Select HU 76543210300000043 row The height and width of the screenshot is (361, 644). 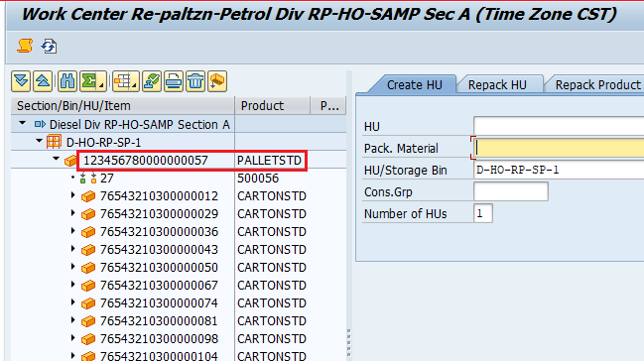pyautogui.click(x=159, y=250)
